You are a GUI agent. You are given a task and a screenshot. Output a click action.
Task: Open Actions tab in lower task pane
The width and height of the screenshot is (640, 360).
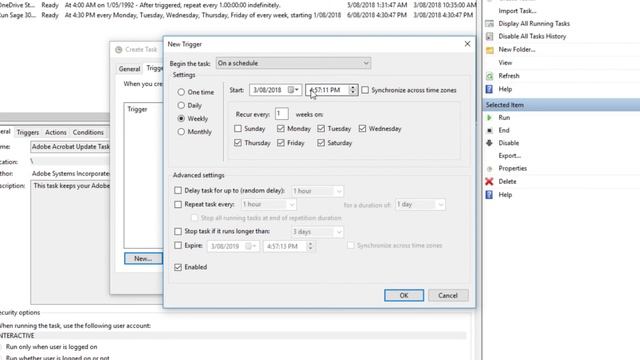click(x=56, y=132)
